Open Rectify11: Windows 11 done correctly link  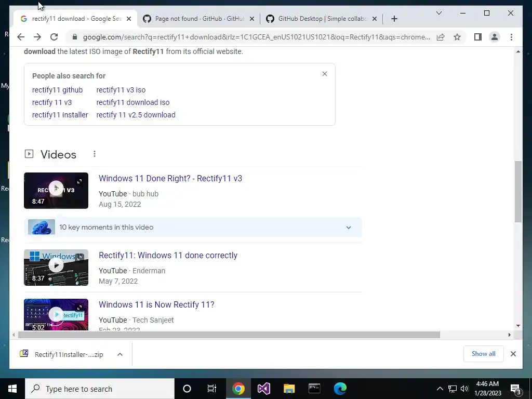168,256
